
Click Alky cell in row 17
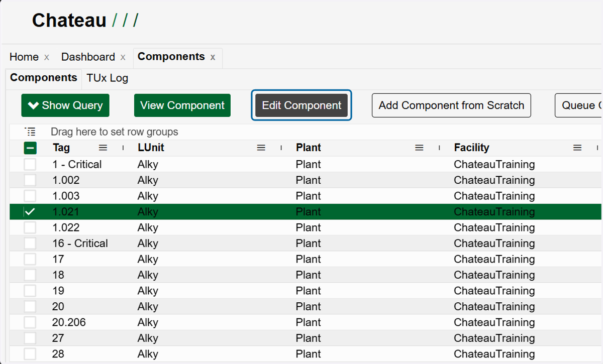[148, 259]
